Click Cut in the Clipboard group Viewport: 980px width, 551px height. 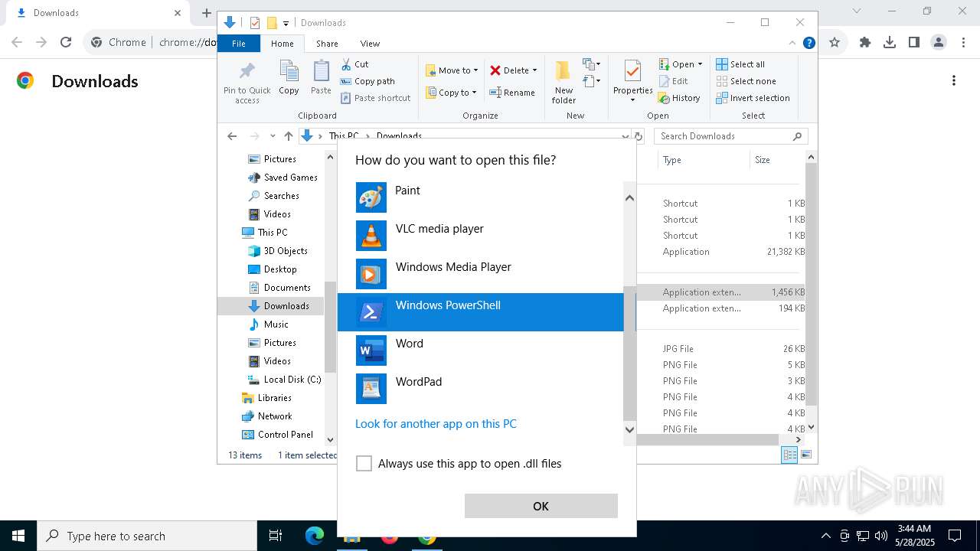354,64
